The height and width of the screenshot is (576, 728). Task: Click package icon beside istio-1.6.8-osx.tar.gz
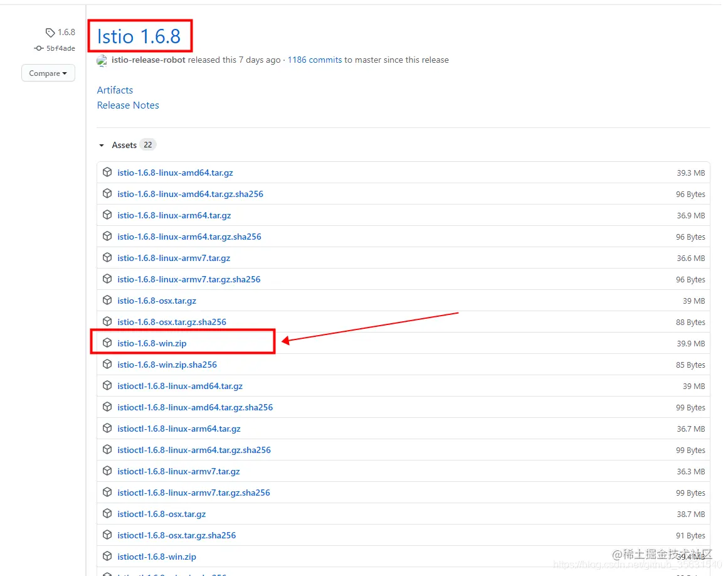click(107, 301)
